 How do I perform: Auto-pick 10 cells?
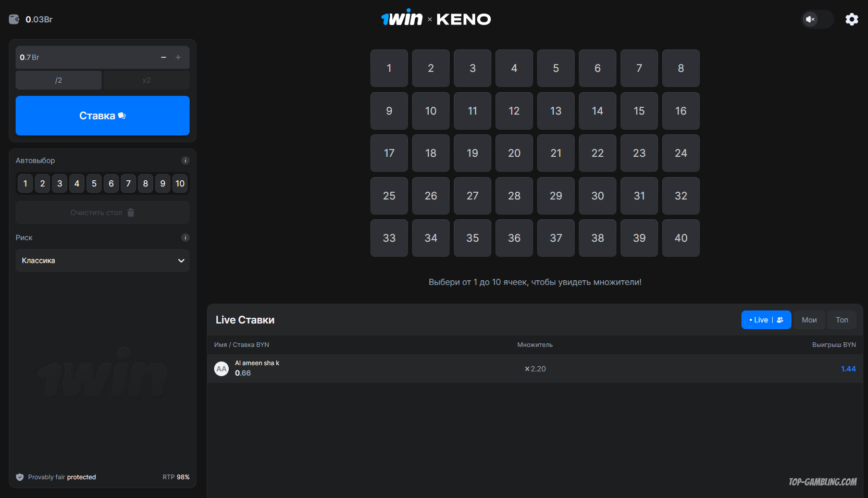pos(180,183)
